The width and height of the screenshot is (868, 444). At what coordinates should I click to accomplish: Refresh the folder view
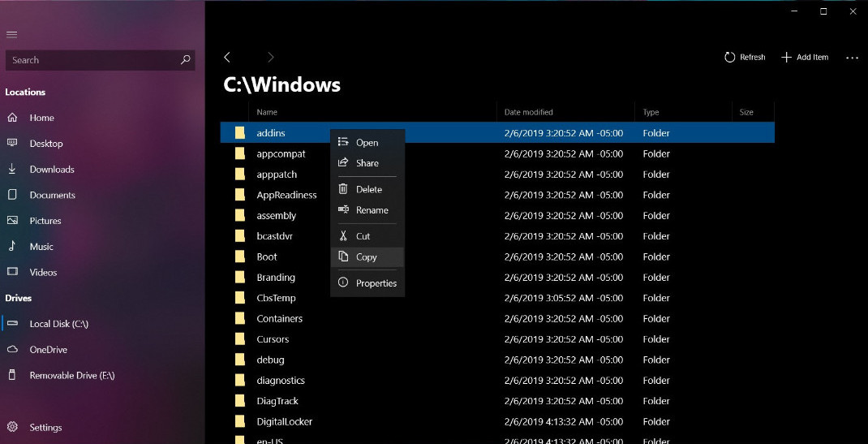[745, 57]
